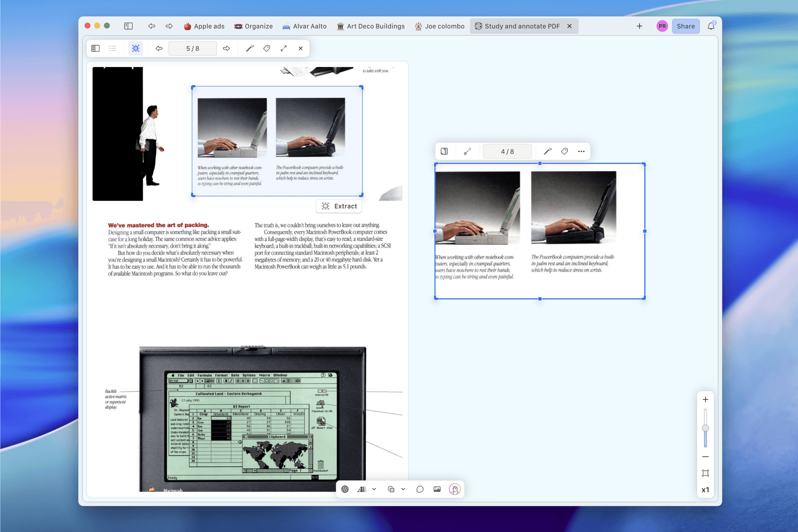Switch to the Apple ads tab
The width and height of the screenshot is (798, 532).
tap(204, 26)
